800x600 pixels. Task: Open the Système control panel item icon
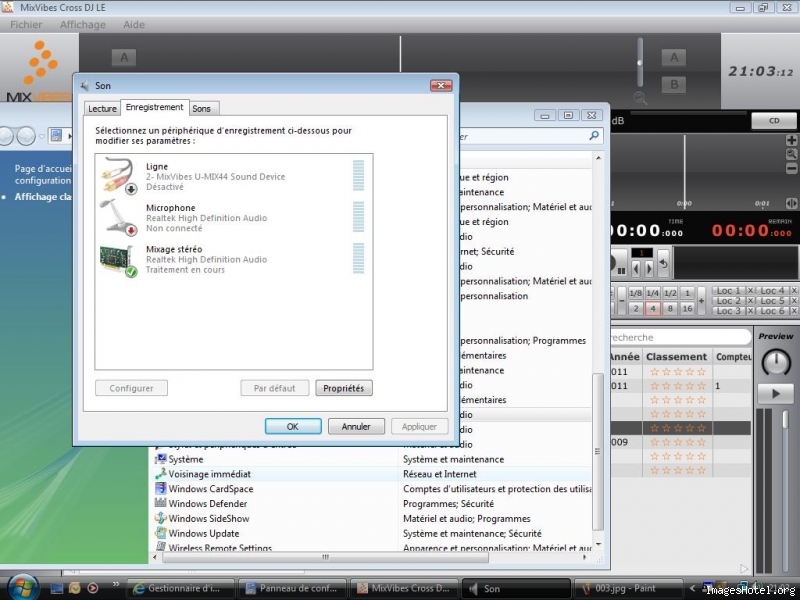pos(161,459)
